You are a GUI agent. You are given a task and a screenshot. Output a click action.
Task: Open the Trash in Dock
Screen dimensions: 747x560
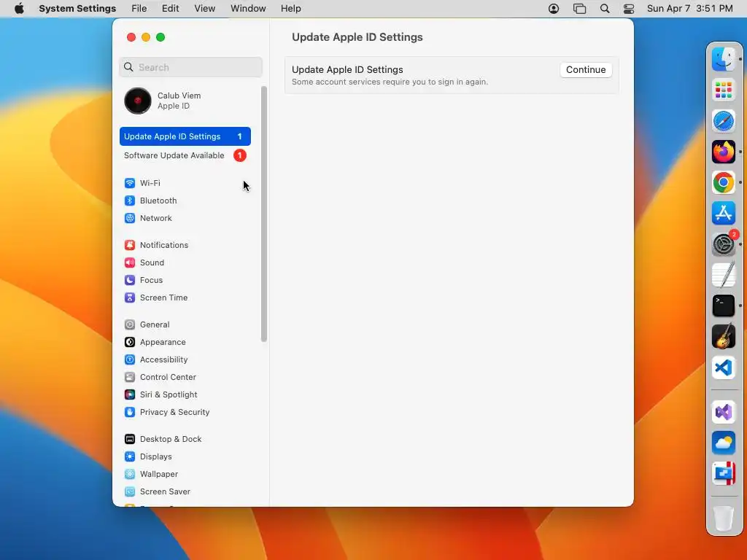[x=723, y=518]
